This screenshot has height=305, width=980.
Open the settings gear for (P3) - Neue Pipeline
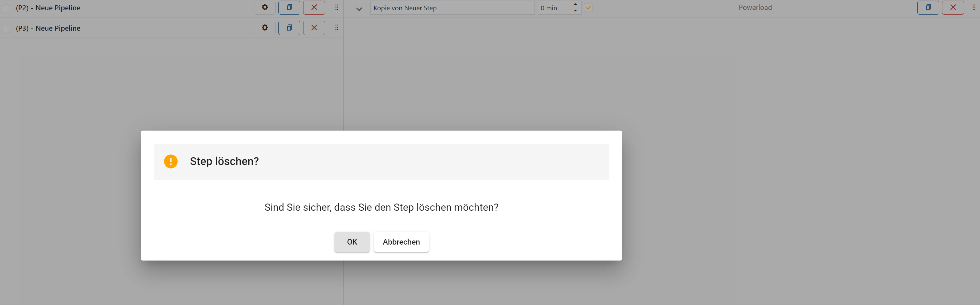(264, 27)
